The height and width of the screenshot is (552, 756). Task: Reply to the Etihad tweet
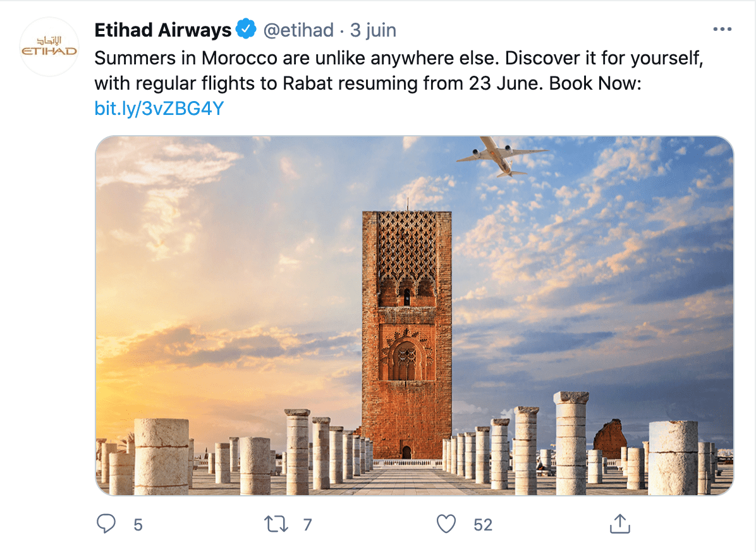[106, 524]
